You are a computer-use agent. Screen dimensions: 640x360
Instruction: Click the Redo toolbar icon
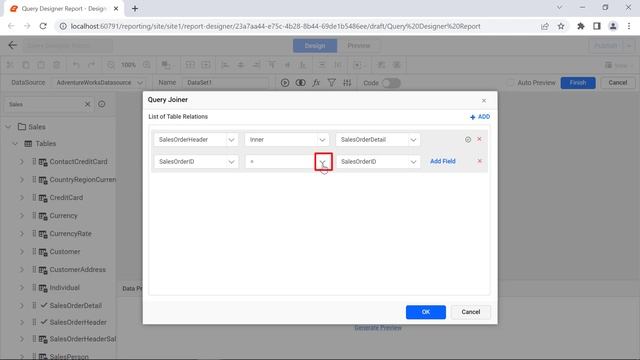pyautogui.click(x=91, y=65)
